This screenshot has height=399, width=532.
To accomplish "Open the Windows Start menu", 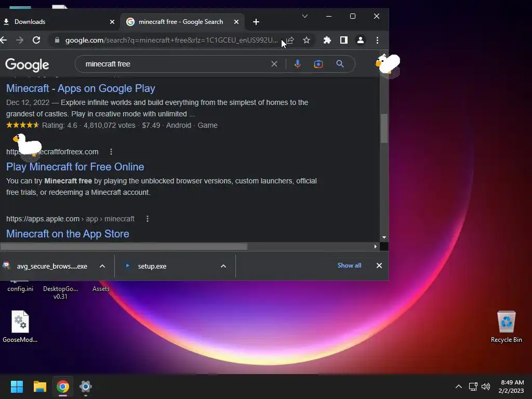I will 17,387.
